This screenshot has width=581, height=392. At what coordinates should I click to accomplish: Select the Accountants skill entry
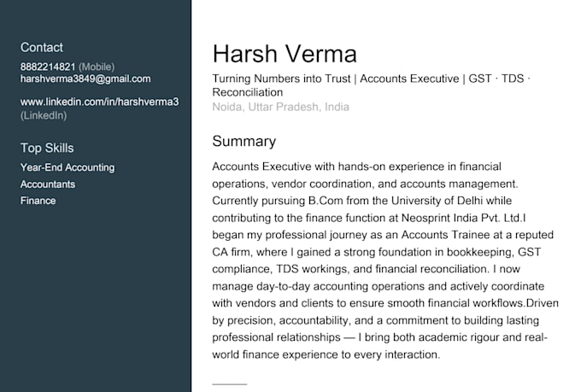(48, 184)
